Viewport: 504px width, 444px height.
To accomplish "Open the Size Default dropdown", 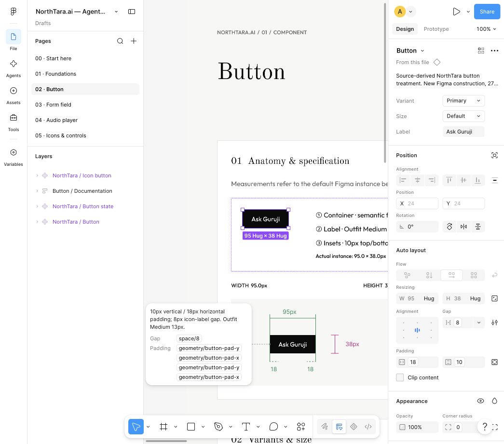I will (463, 116).
